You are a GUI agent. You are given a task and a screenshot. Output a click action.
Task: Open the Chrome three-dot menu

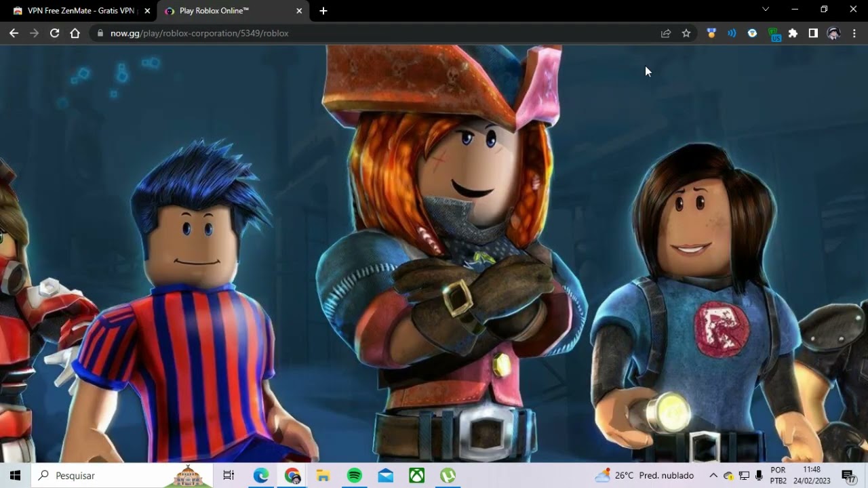click(x=854, y=33)
